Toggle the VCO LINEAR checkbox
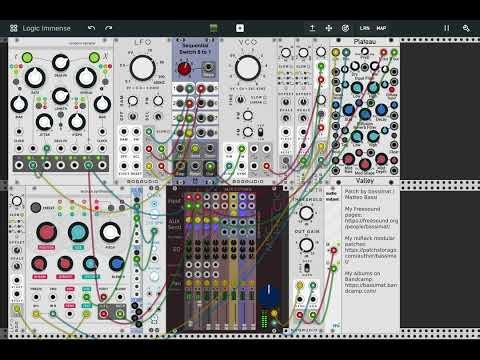Viewport: 480px width, 360px height. coord(265,102)
